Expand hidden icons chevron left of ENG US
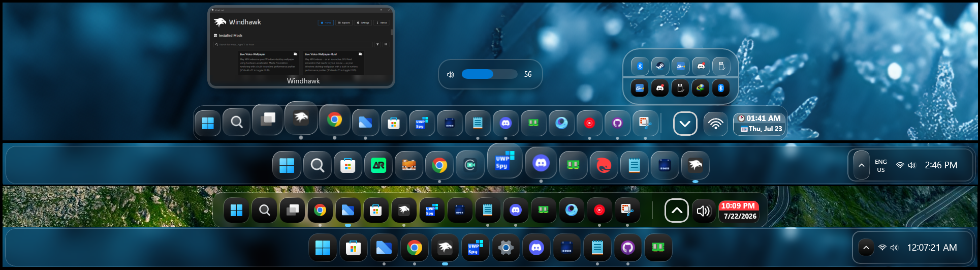The height and width of the screenshot is (270, 980). pos(861,165)
